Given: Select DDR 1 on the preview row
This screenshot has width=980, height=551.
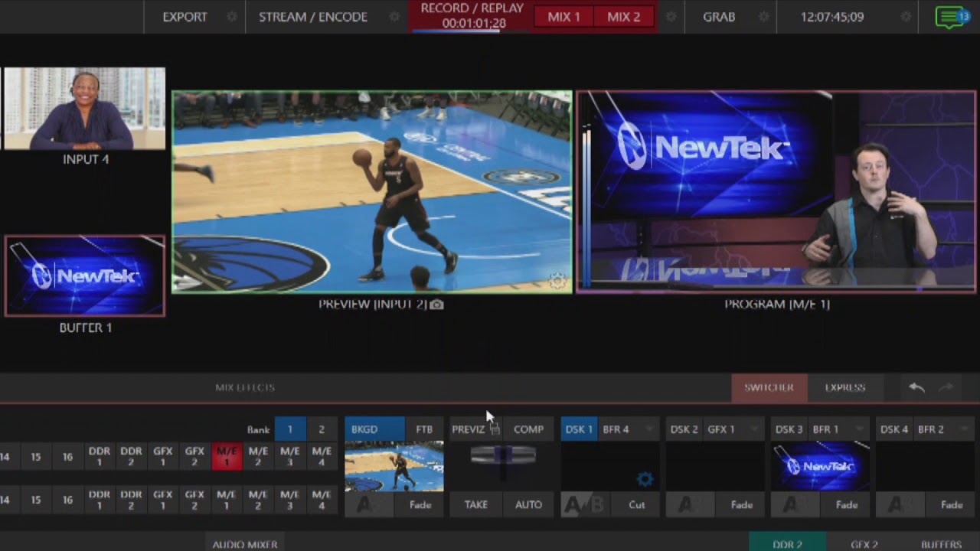Looking at the screenshot, I should (99, 500).
